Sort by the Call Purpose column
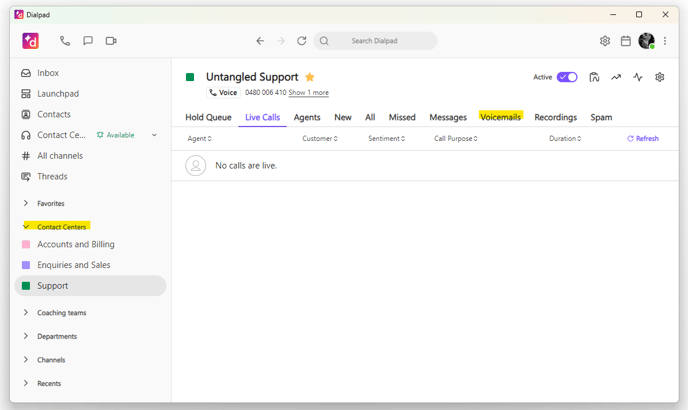This screenshot has width=688, height=410. (x=456, y=138)
